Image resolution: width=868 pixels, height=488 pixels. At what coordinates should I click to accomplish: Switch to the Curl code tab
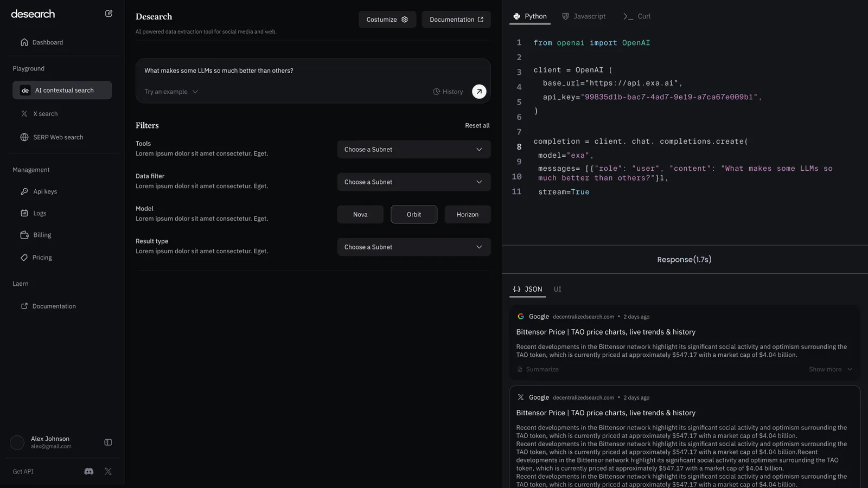tap(637, 16)
